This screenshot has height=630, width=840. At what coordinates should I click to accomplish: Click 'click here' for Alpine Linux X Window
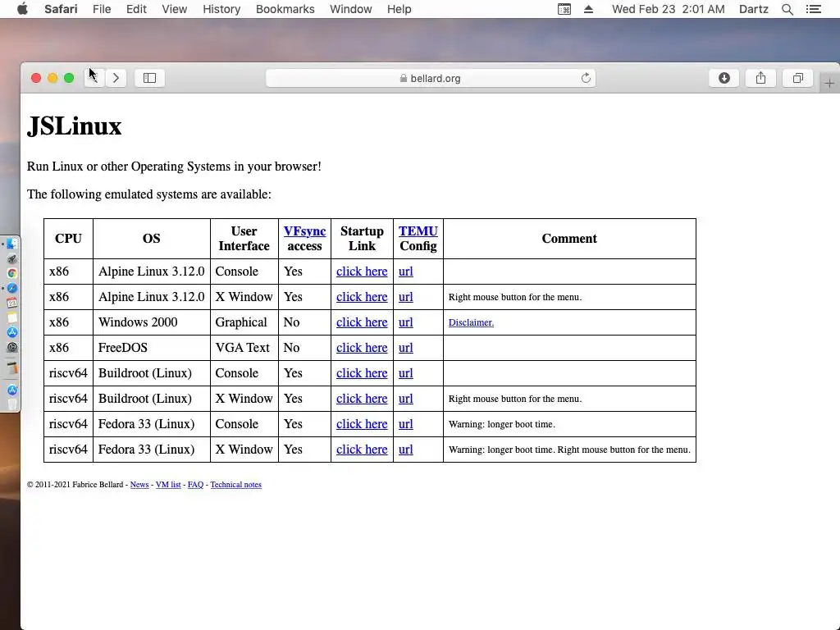(362, 297)
